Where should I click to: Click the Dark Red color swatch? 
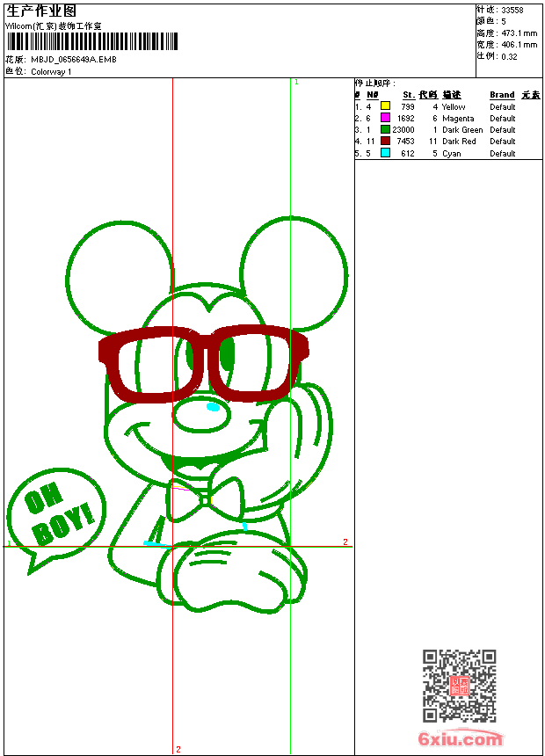click(385, 141)
